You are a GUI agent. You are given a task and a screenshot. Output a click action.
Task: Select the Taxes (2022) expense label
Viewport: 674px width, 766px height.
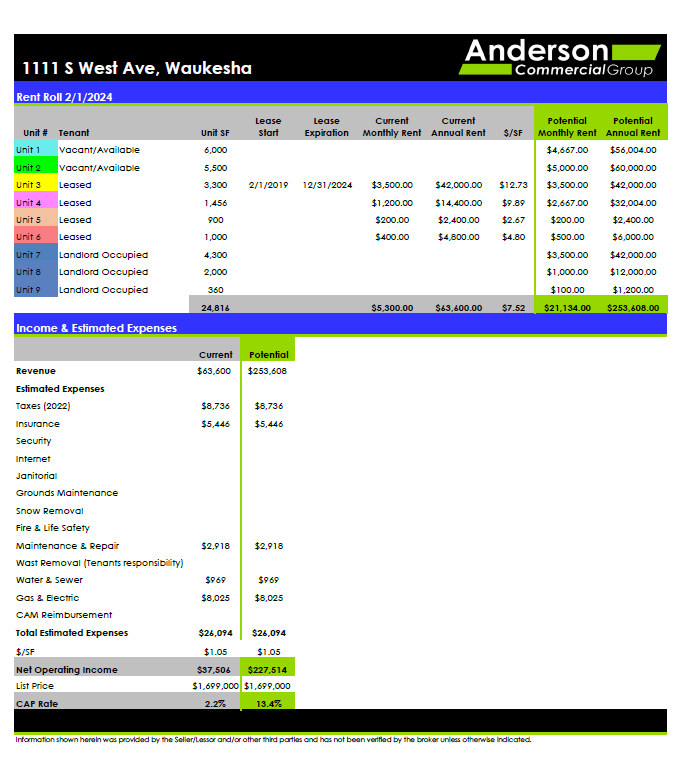(43, 406)
